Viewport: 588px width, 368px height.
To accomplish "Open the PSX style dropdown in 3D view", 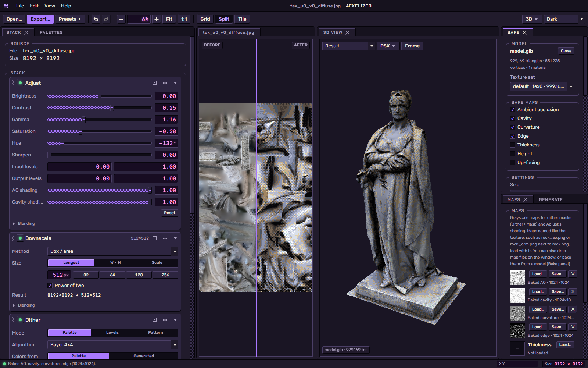I will tap(388, 46).
